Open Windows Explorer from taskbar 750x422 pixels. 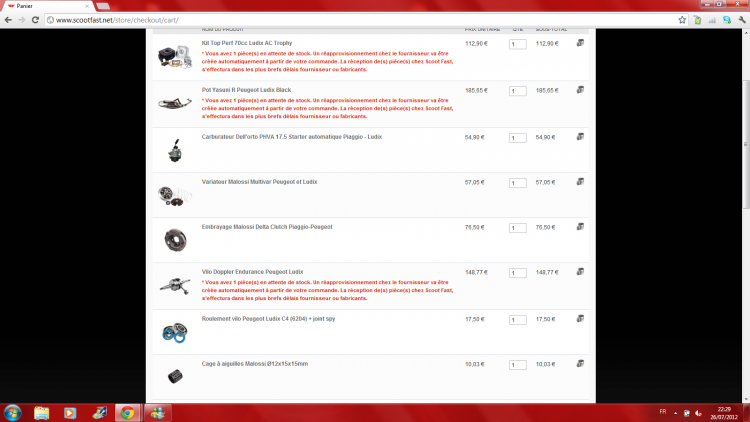click(x=42, y=412)
